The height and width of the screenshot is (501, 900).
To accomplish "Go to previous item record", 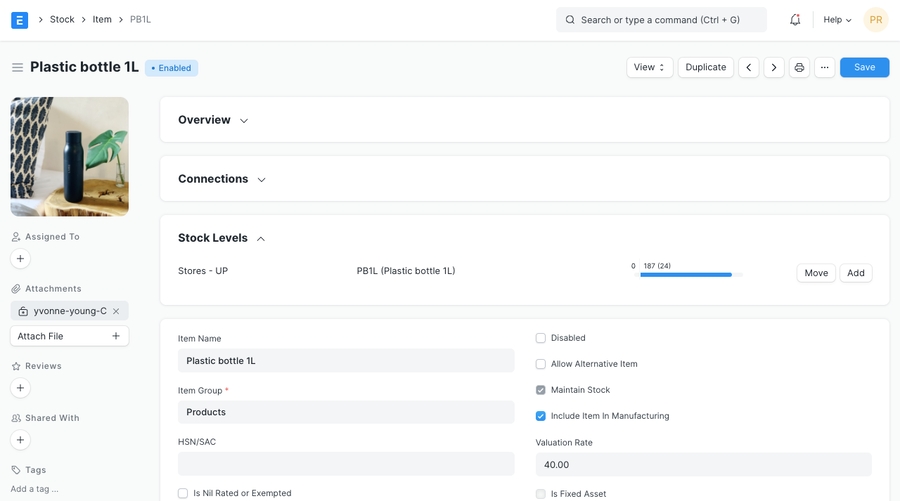I will 749,68.
